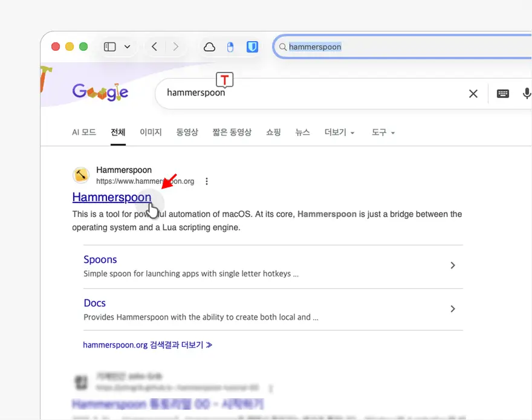Go to Google home via logo
The height and width of the screenshot is (420, 532).
pyautogui.click(x=100, y=92)
